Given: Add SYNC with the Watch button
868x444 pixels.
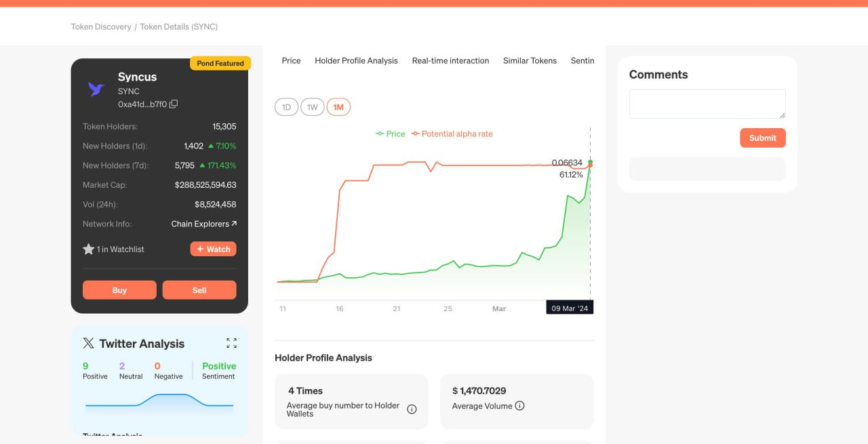Looking at the screenshot, I should (213, 249).
